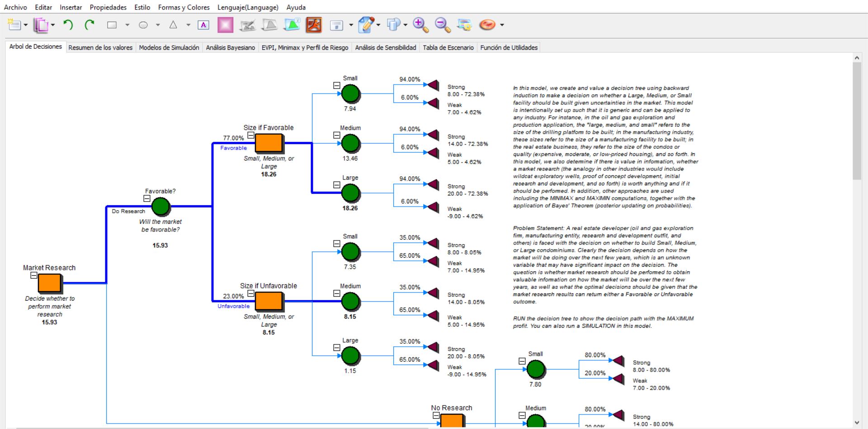Click the green Small node valued 7.94
The image size is (868, 429).
click(x=350, y=94)
